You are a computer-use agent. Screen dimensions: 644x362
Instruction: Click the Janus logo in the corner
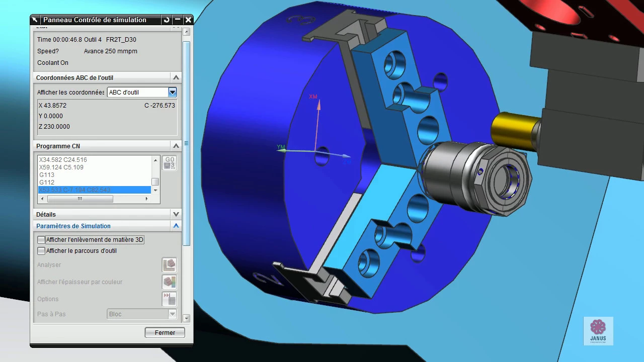[x=598, y=331]
